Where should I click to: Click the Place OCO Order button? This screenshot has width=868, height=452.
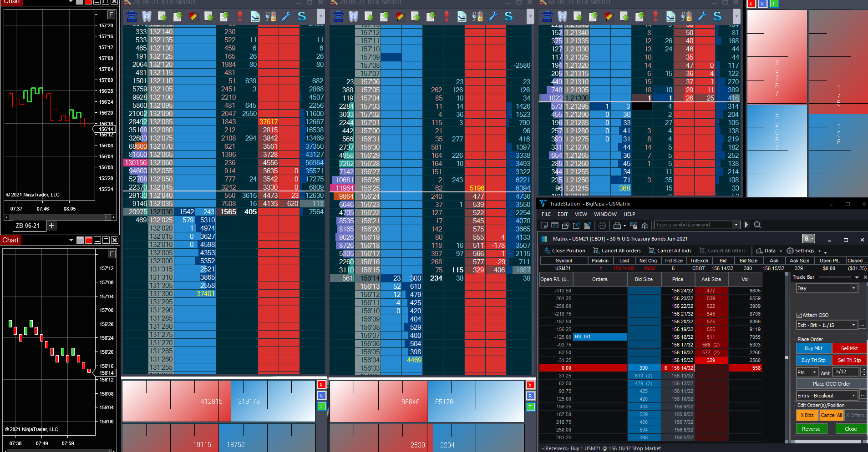point(831,384)
